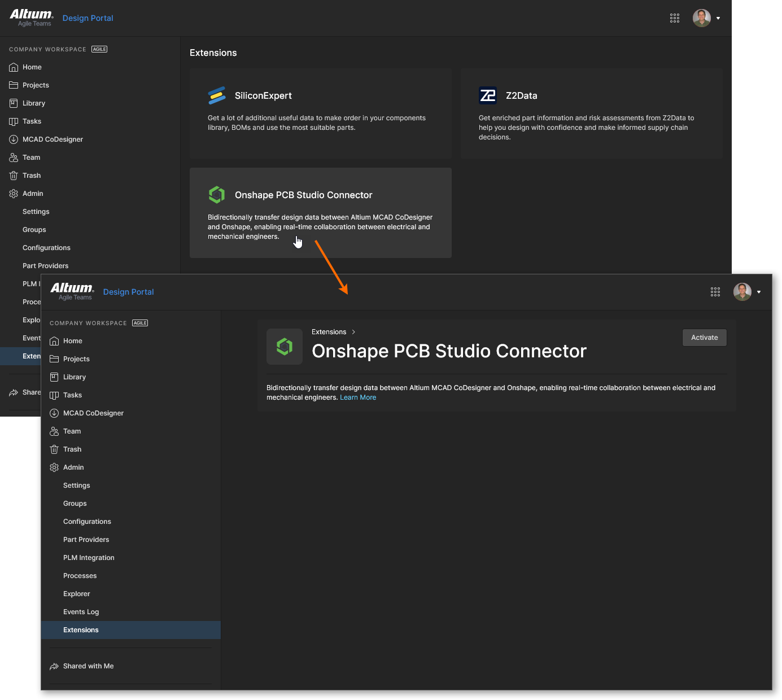Select Home in the back window sidebar
The height and width of the screenshot is (700, 782).
pos(90,67)
